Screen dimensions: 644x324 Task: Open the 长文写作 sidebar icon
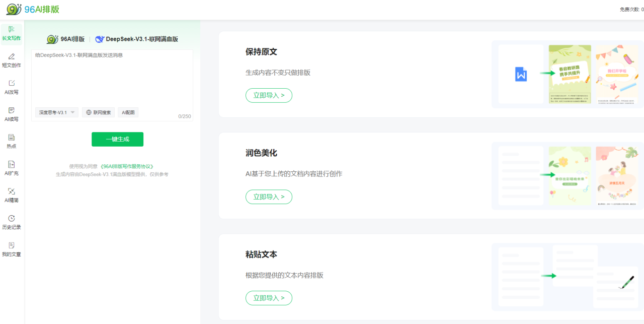tap(12, 30)
